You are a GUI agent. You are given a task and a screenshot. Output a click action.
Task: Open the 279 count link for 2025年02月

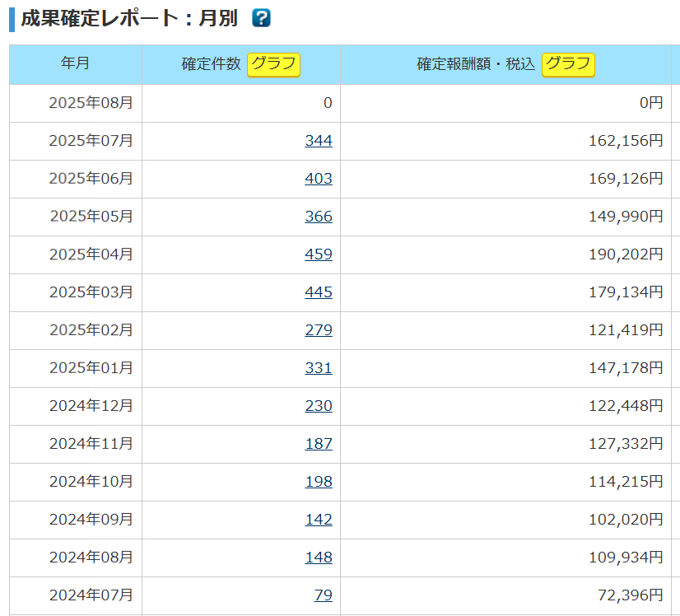pyautogui.click(x=318, y=330)
